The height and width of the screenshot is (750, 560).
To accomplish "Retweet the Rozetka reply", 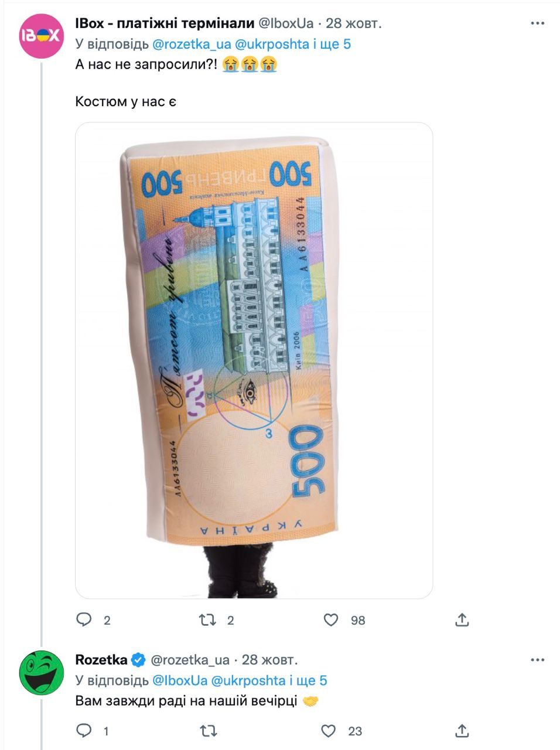I will point(208,730).
